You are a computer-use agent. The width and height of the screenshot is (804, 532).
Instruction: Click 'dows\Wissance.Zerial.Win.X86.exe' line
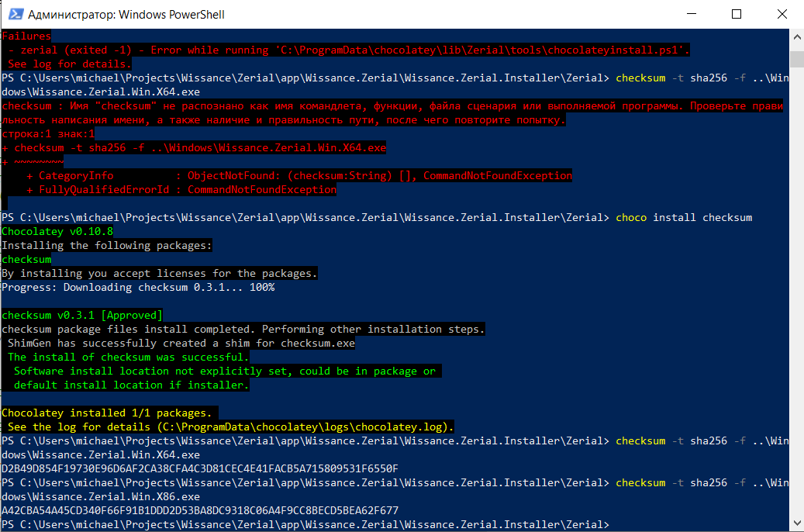point(101,496)
